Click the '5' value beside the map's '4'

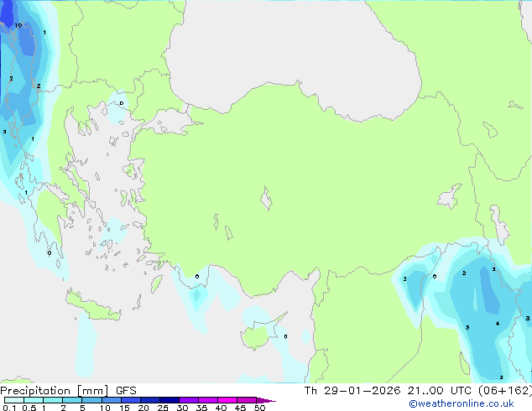tap(467, 328)
